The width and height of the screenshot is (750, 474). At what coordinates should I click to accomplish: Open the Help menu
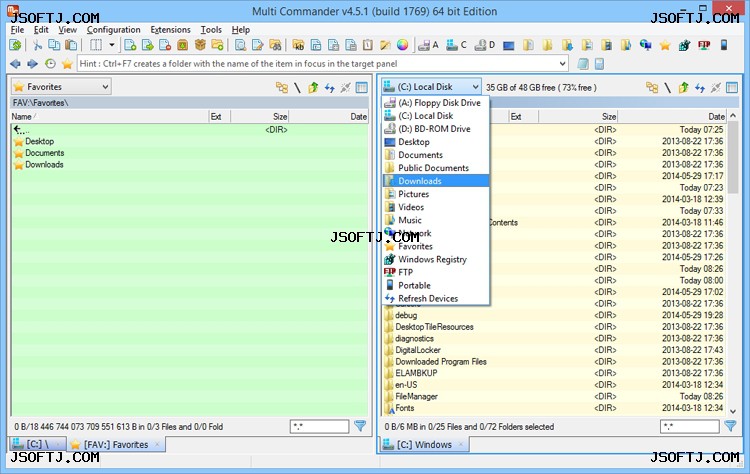pyautogui.click(x=241, y=30)
